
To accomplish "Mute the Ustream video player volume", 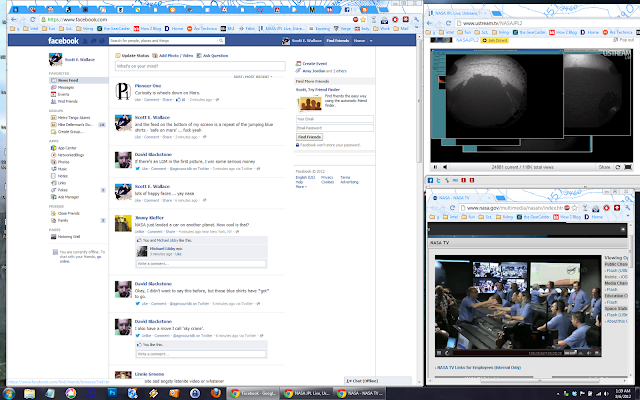I will tap(445, 167).
